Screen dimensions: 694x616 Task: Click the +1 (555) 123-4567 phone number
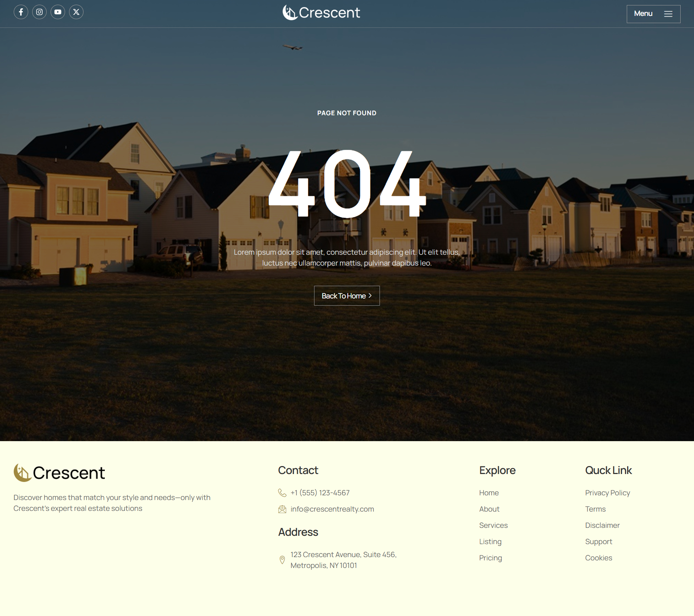(320, 493)
